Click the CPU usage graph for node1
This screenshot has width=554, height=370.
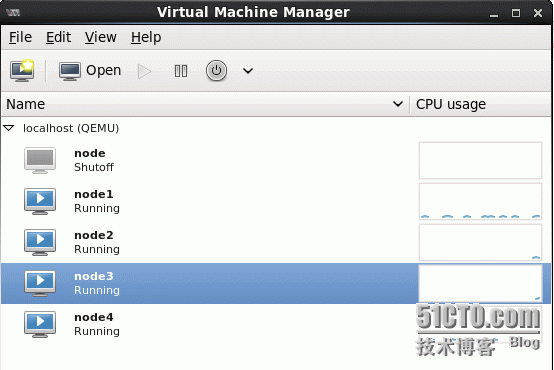coord(481,201)
